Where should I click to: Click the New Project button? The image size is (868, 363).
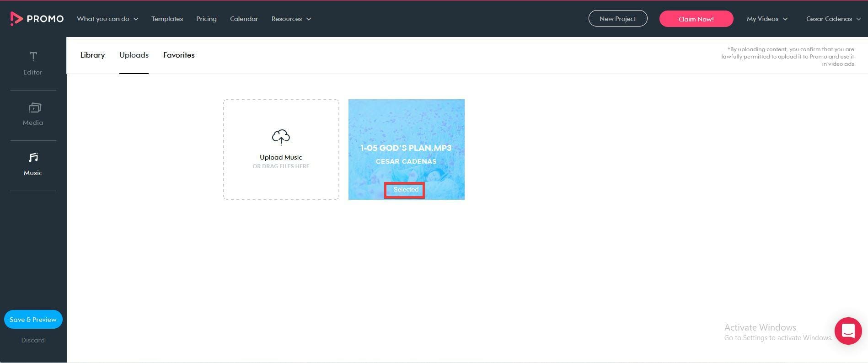(617, 19)
